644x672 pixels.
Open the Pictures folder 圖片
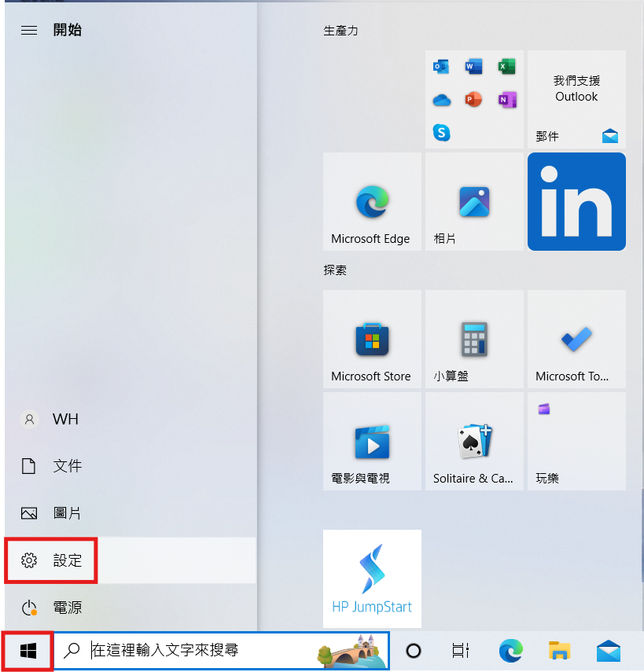pyautogui.click(x=131, y=513)
